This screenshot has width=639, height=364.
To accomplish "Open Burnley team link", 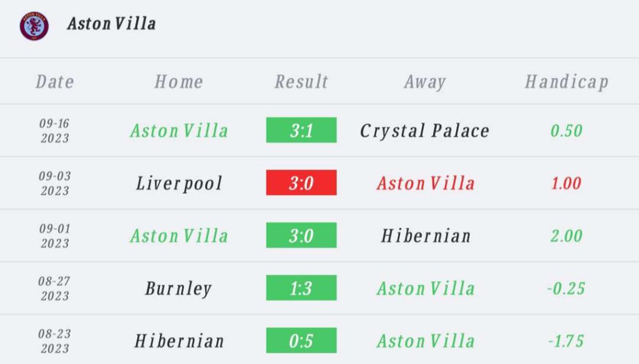I will click(x=178, y=289).
